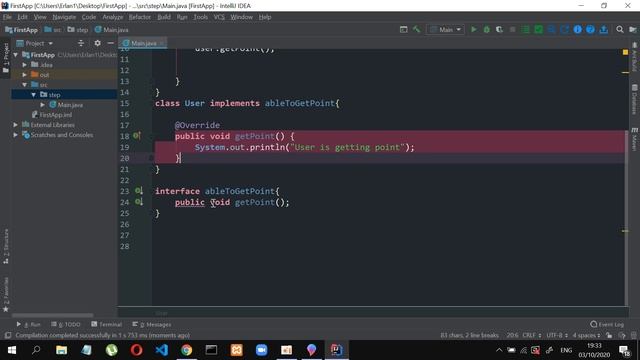This screenshot has height=360, width=640.
Task: Run the Main configuration with green play icon
Action: pyautogui.click(x=473, y=29)
